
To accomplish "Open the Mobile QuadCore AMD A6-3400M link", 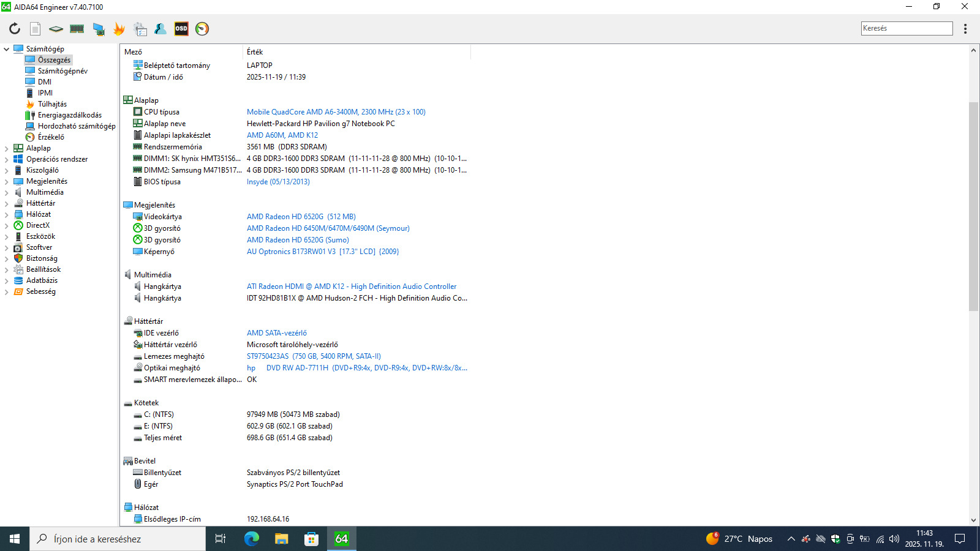I will click(x=336, y=112).
